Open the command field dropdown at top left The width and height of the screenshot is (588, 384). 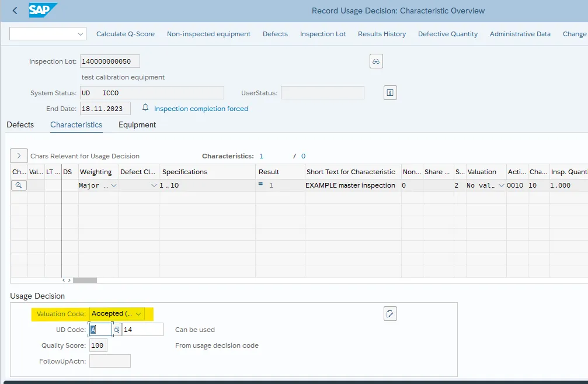[x=81, y=34]
